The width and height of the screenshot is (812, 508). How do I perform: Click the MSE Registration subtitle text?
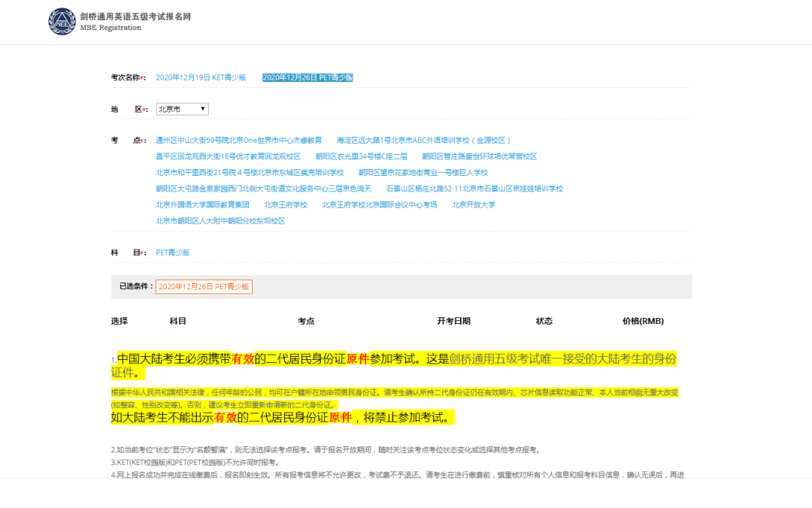tap(111, 28)
